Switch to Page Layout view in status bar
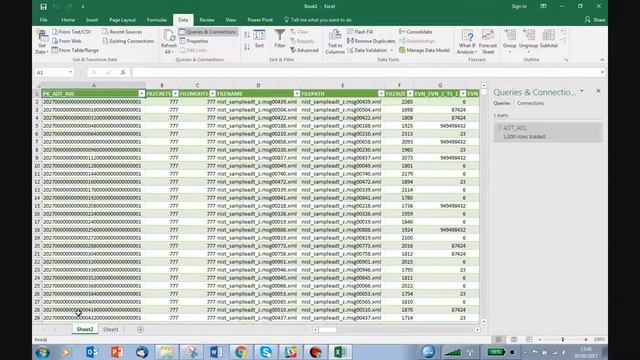Image resolution: width=640 pixels, height=360 pixels. (x=514, y=340)
